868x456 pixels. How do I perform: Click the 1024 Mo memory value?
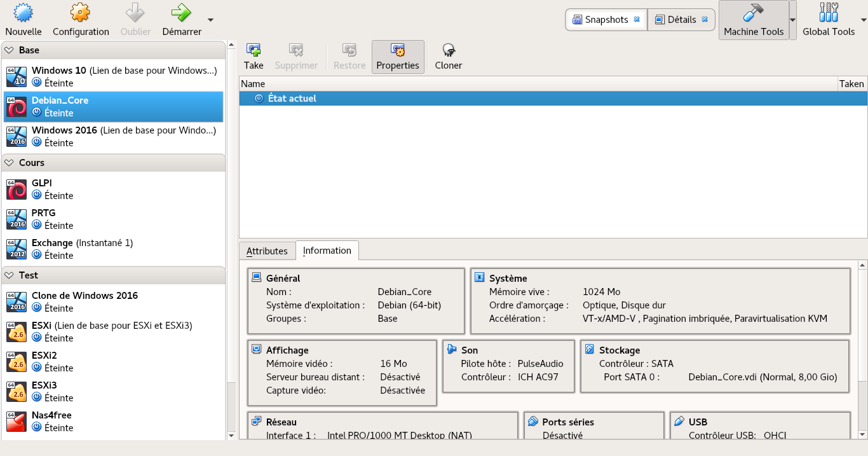point(601,292)
